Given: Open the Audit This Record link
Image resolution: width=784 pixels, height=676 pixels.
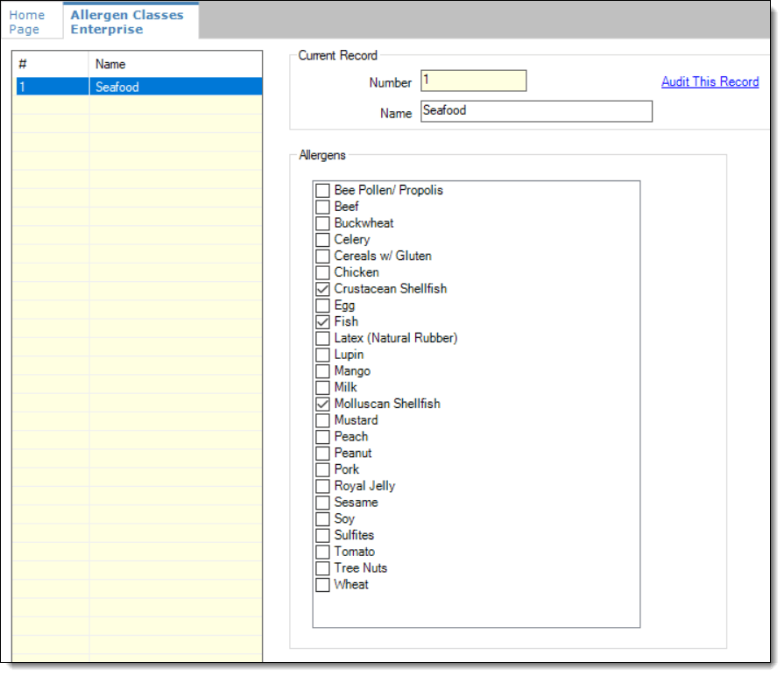Looking at the screenshot, I should point(710,82).
